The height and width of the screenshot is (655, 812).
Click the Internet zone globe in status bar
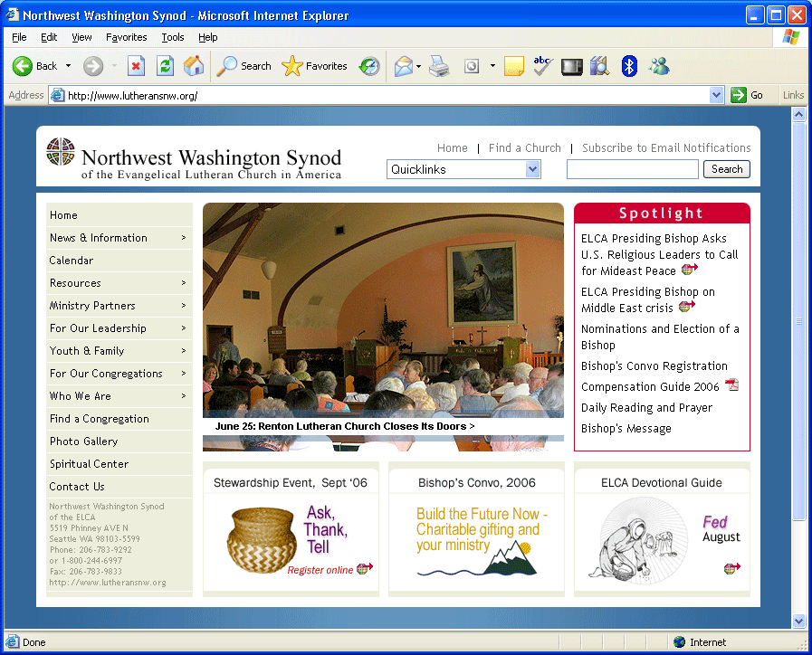[x=680, y=642]
